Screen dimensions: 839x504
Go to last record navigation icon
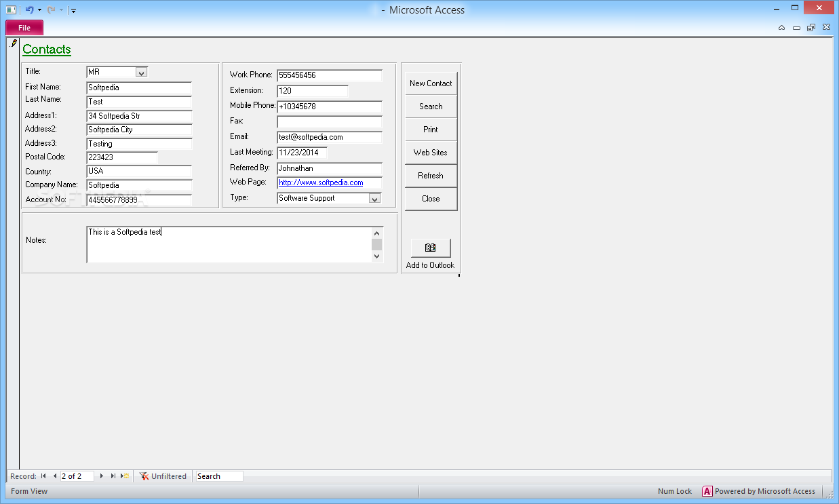click(113, 476)
